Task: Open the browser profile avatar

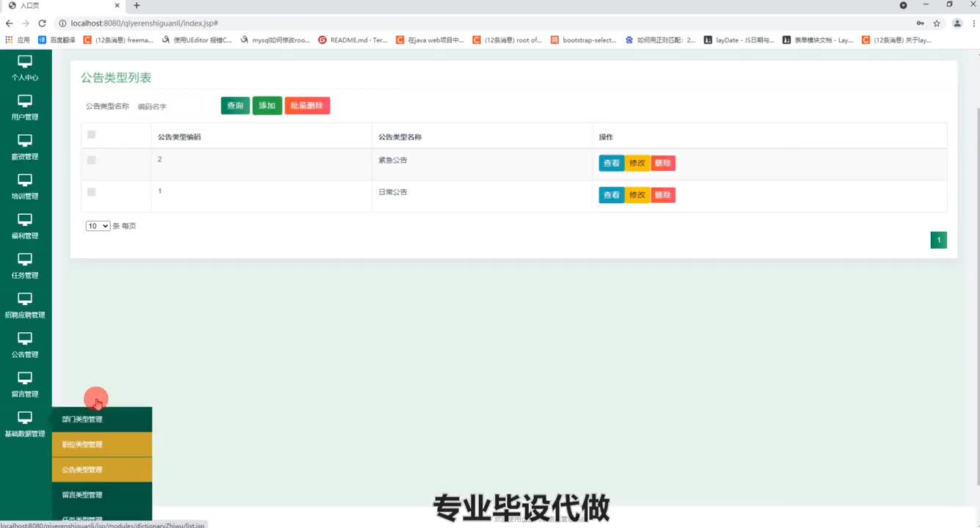Action: [x=957, y=23]
